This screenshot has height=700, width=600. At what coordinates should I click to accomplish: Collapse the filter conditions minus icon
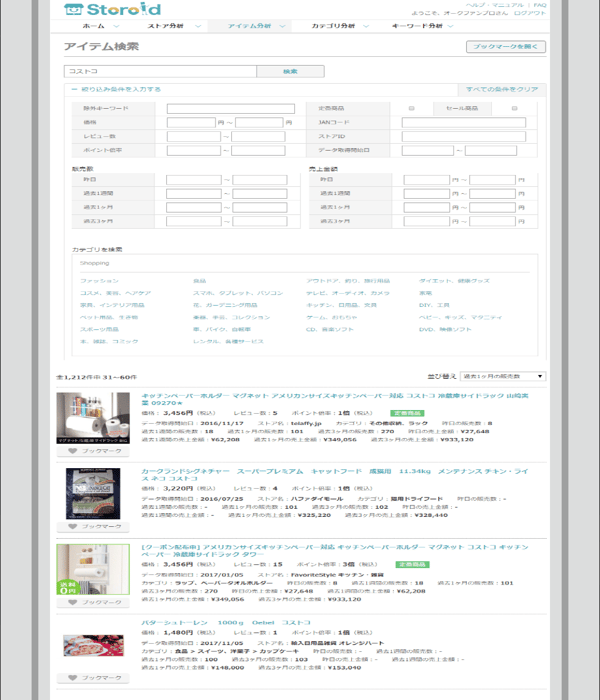[x=75, y=89]
